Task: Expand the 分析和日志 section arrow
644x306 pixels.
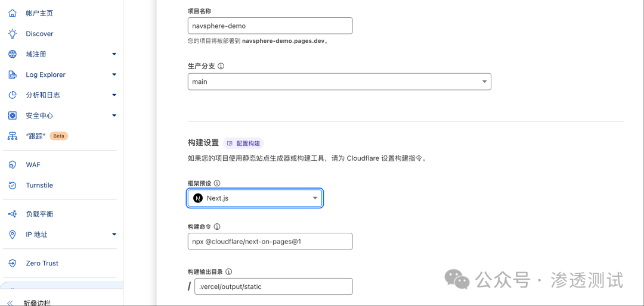Action: 114,95
